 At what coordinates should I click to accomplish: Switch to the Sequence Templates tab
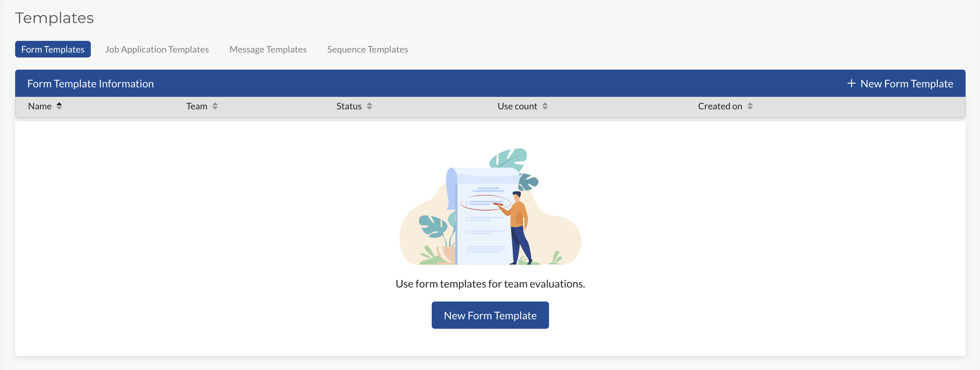[x=367, y=49]
